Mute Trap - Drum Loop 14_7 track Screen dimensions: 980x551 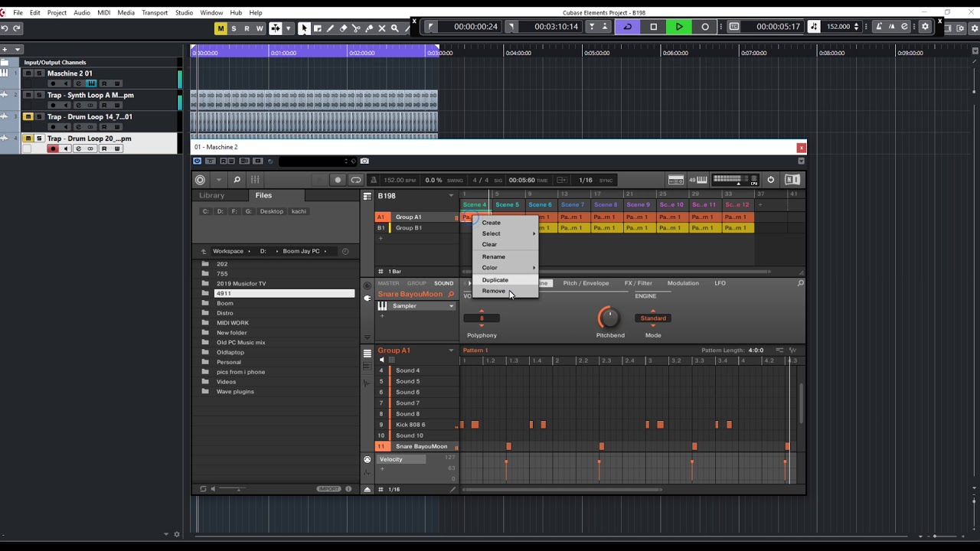(x=28, y=117)
